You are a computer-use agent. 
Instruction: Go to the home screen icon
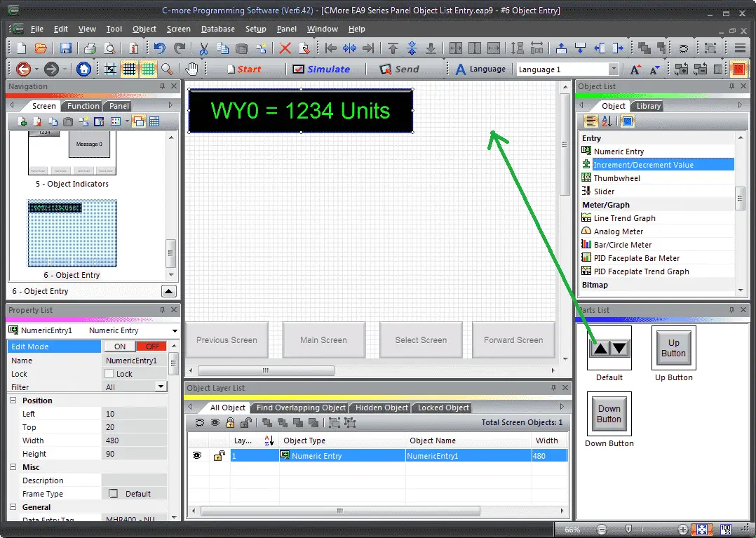(x=83, y=69)
